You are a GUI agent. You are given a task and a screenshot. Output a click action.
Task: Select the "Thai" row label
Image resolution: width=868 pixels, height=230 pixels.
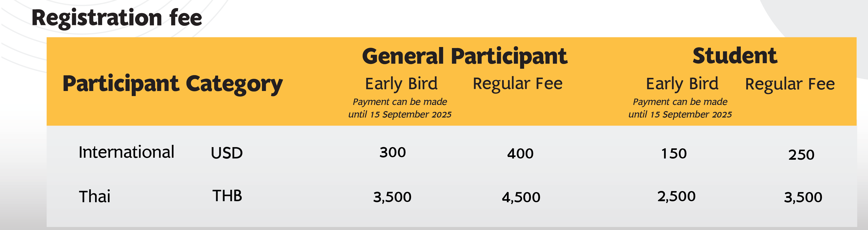(x=94, y=197)
